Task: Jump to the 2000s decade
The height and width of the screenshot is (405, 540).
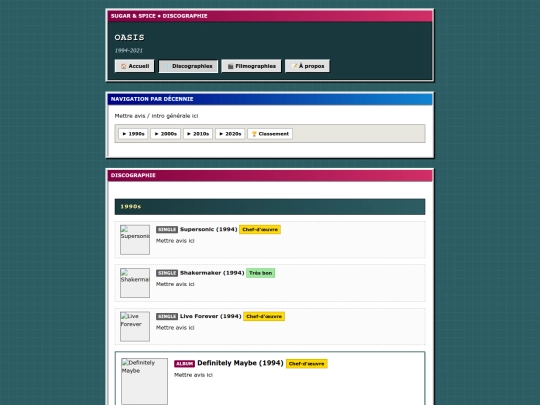Action: pos(165,134)
